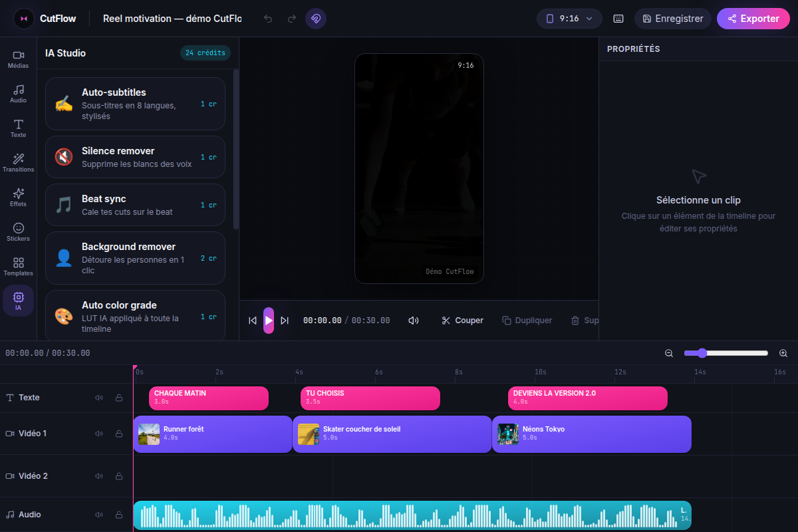Select the TU CHOISIS text clip
The image size is (798, 532).
370,398
